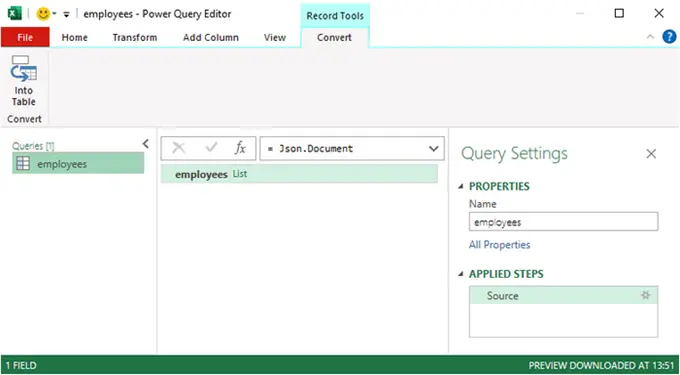Collapse the APPLIED STEPS section triangle
The width and height of the screenshot is (680, 375).
pyautogui.click(x=461, y=274)
